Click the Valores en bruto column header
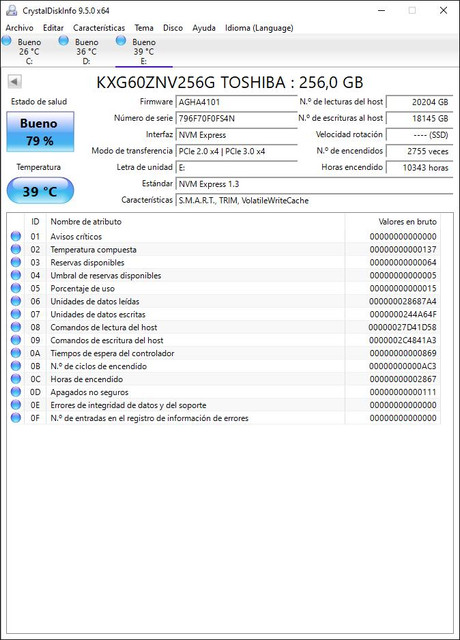Screen dimensions: 460x640 point(393,222)
